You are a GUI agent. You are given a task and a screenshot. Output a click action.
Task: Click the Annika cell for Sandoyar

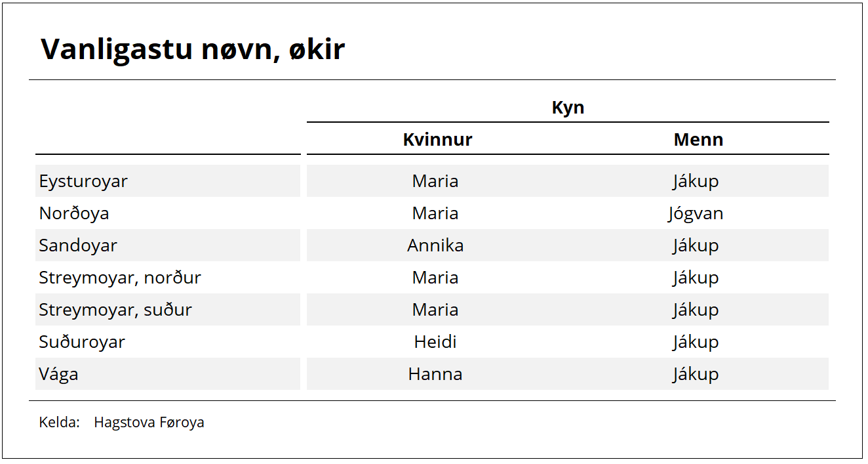pyautogui.click(x=435, y=245)
